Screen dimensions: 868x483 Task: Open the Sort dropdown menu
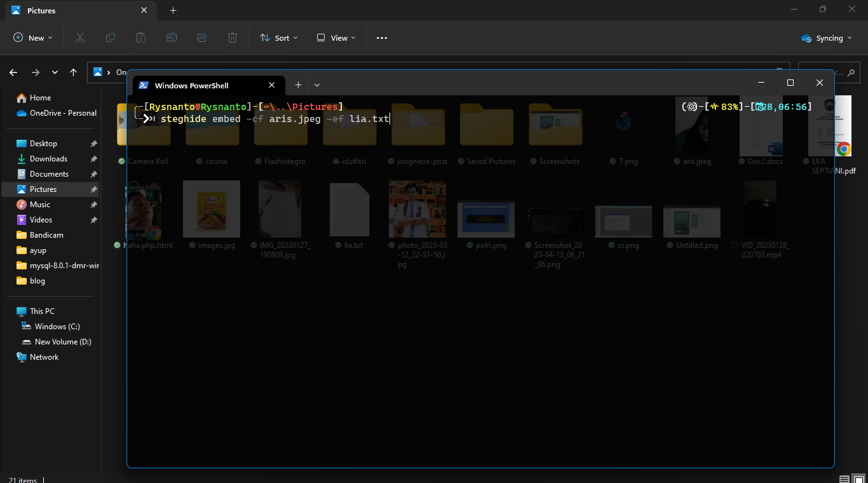(279, 38)
